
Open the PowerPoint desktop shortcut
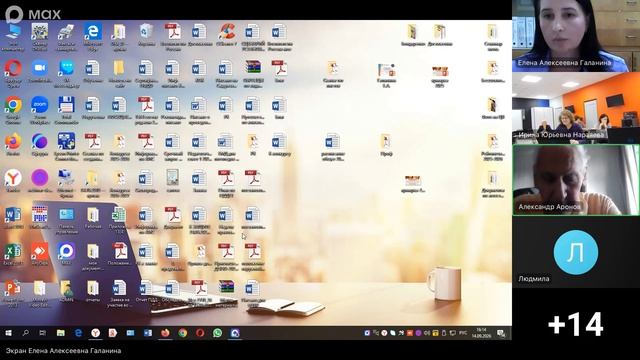pyautogui.click(x=13, y=293)
